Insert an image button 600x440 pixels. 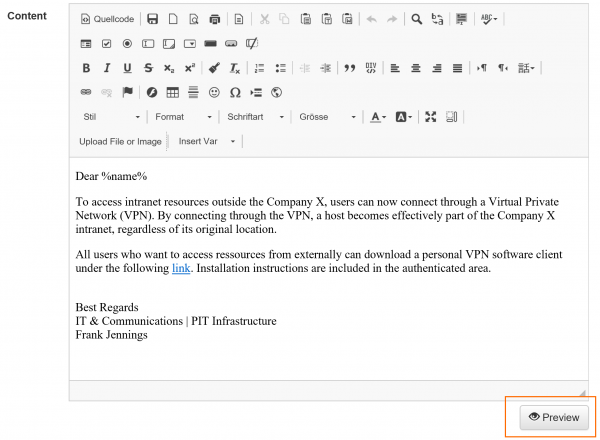(x=231, y=44)
